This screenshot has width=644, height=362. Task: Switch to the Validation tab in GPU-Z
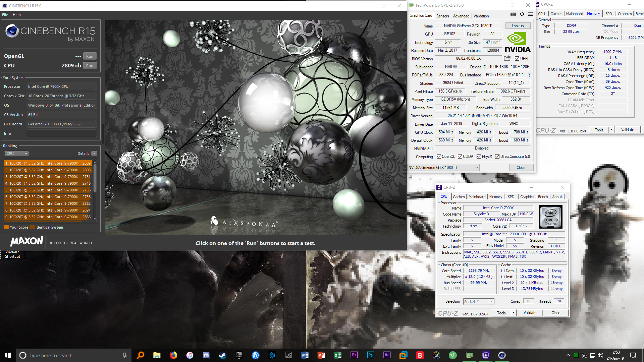click(x=481, y=16)
